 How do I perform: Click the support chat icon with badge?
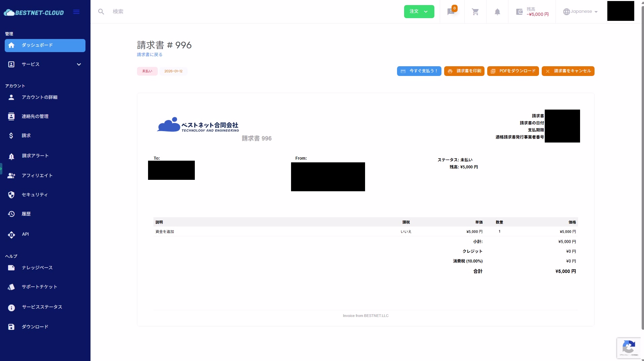(451, 12)
